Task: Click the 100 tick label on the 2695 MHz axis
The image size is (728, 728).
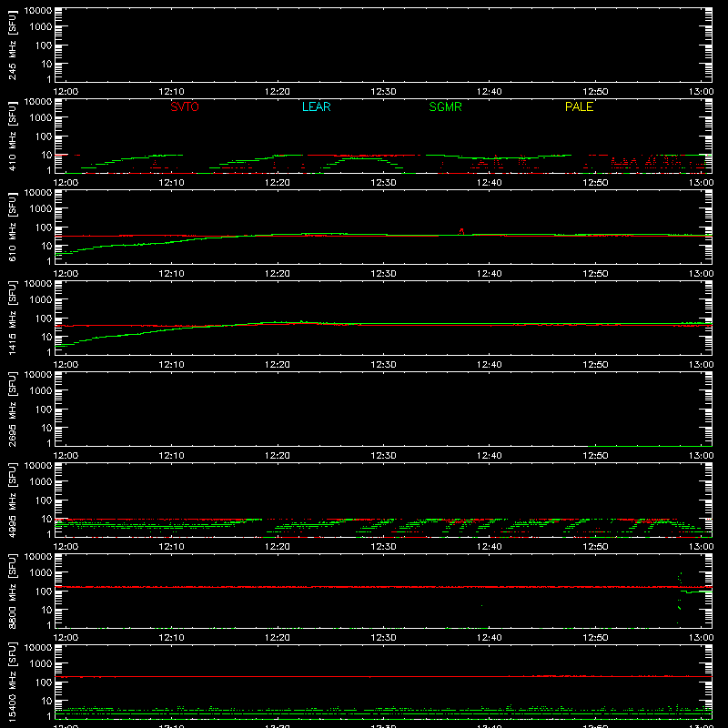Action: [x=45, y=409]
